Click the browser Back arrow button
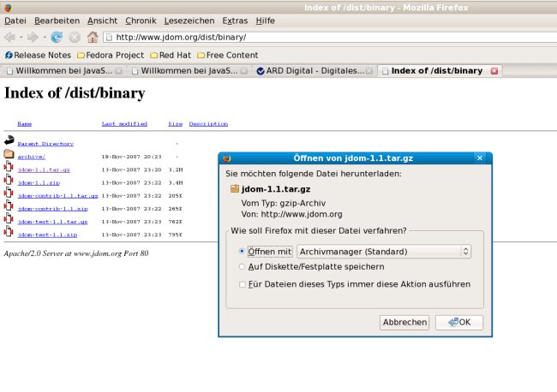Image resolution: width=557 pixels, height=392 pixels. tap(9, 37)
